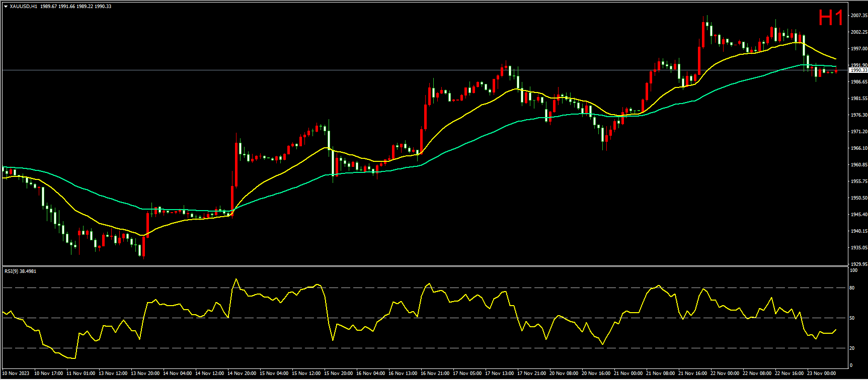The height and width of the screenshot is (380, 868).
Task: Click the 21 Nov 08:00 time label
Action: click(660, 373)
